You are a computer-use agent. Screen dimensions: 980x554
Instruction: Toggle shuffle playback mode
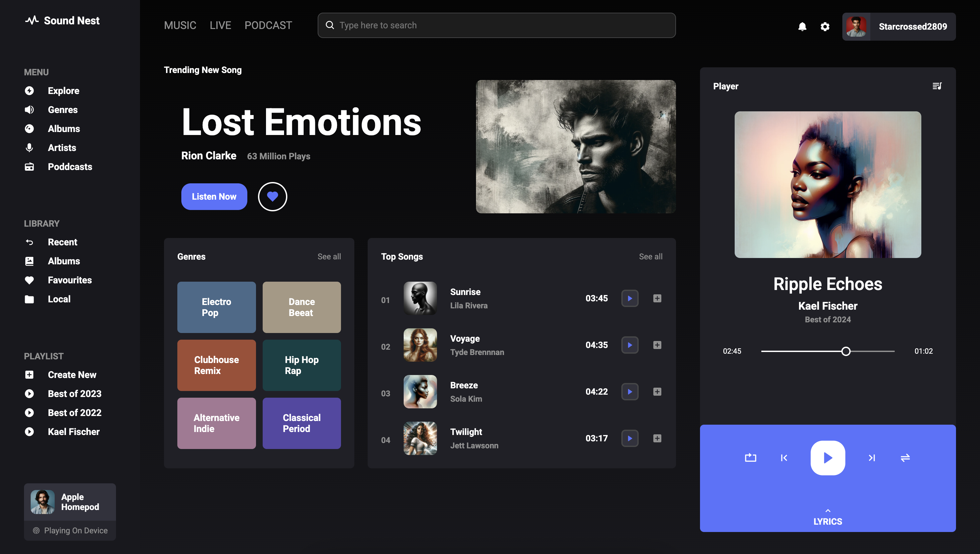(x=905, y=458)
